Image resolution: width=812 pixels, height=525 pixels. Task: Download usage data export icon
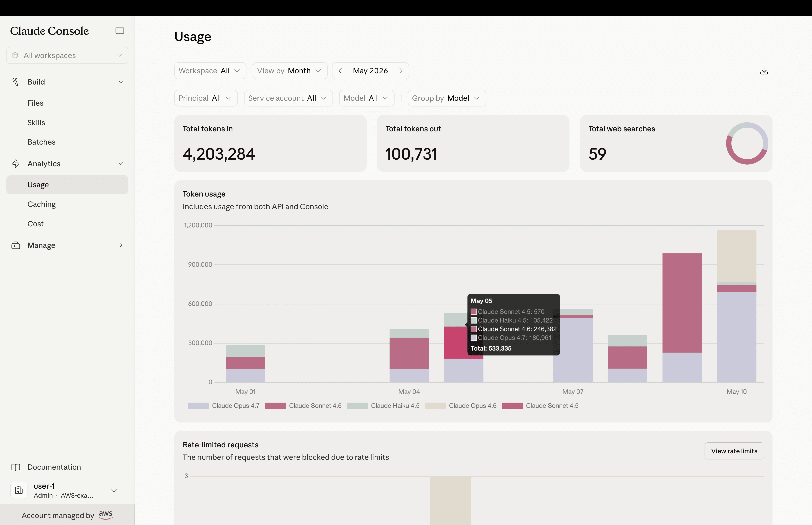pyautogui.click(x=764, y=71)
